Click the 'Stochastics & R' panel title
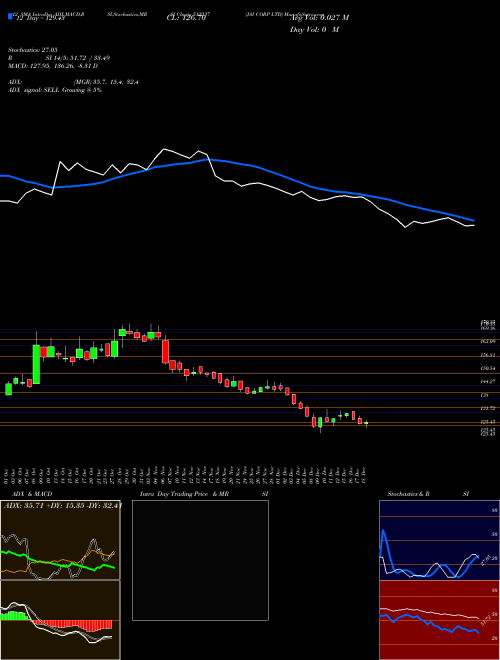This screenshot has width=500, height=660. coord(408,494)
